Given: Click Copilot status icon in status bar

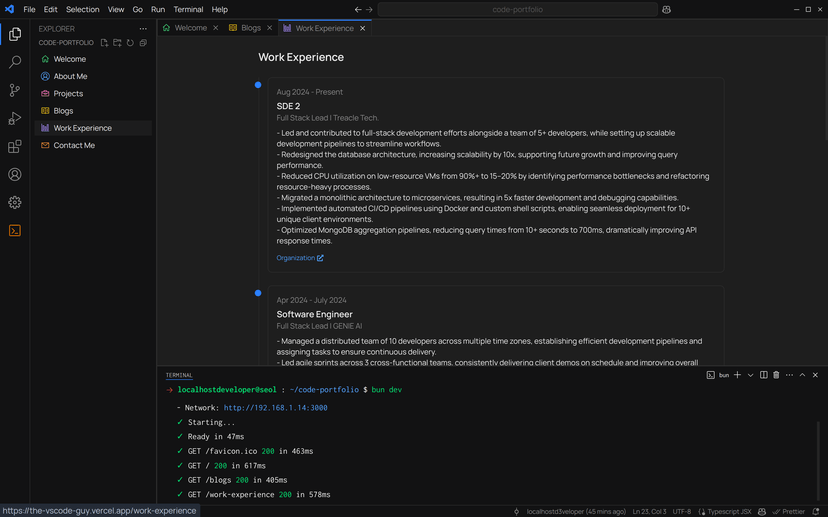Looking at the screenshot, I should tap(761, 511).
